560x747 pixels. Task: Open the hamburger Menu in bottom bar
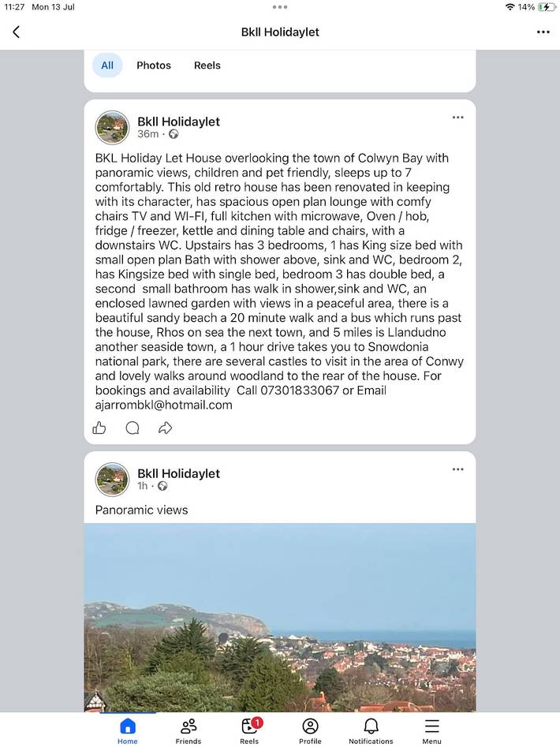click(x=431, y=730)
